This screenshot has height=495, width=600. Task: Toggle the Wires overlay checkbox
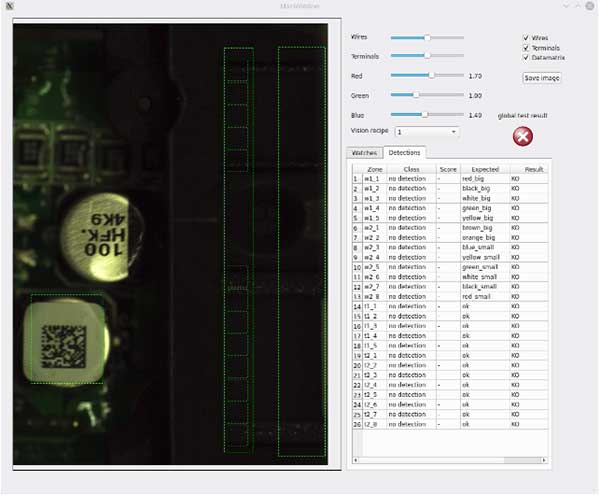[x=526, y=37]
